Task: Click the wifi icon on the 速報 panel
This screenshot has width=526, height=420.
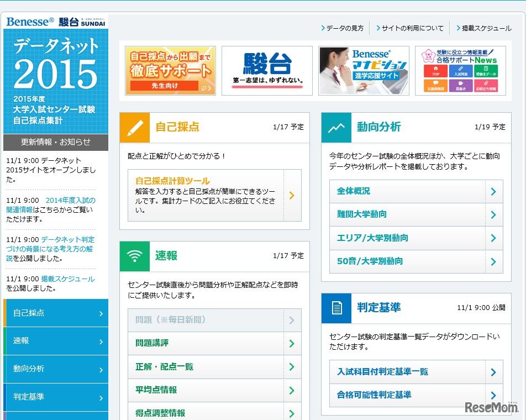Action: [x=134, y=256]
